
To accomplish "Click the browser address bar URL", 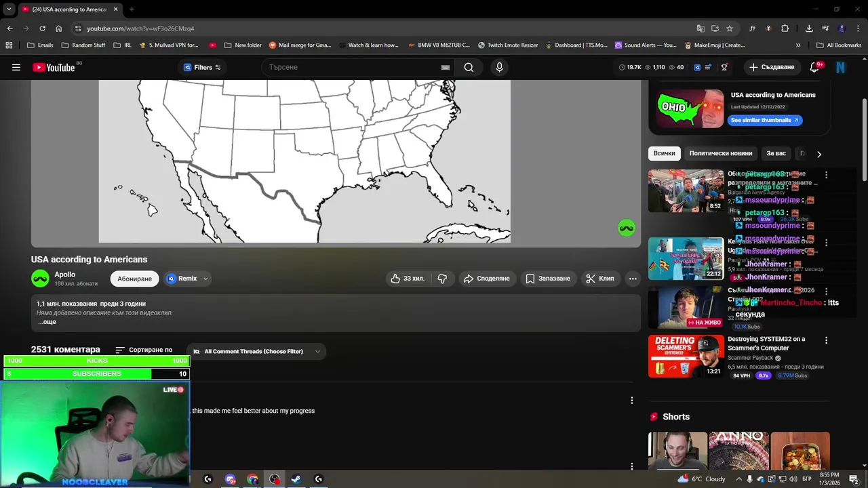I will point(140,28).
